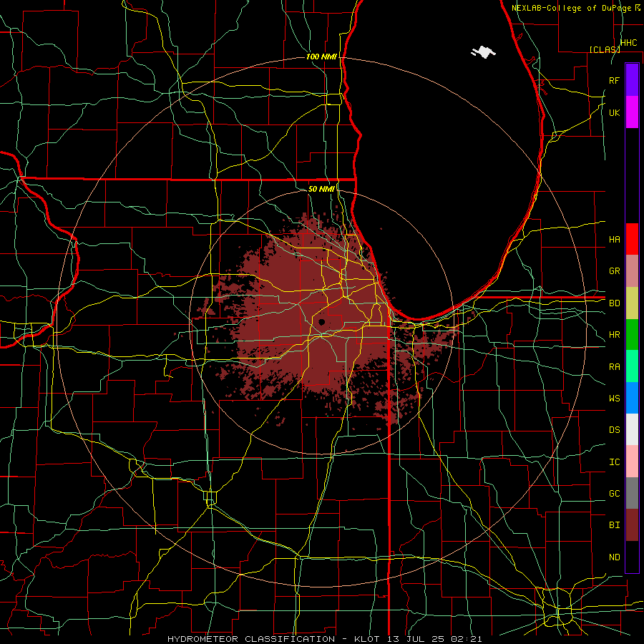644x644 pixels.
Task: Click the KLOT radar station identifier
Action: pyautogui.click(x=365, y=639)
